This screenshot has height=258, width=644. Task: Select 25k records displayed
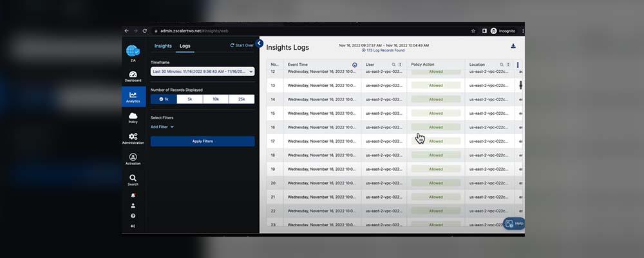(241, 99)
